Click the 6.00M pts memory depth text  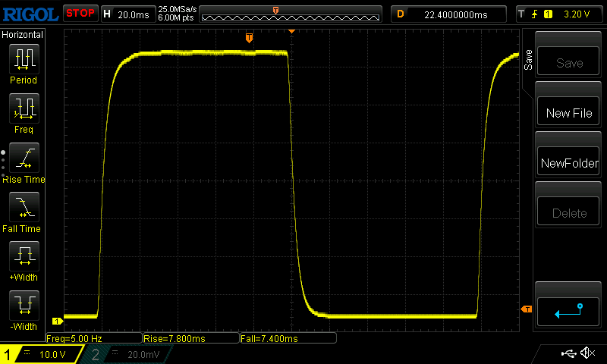[x=176, y=17]
